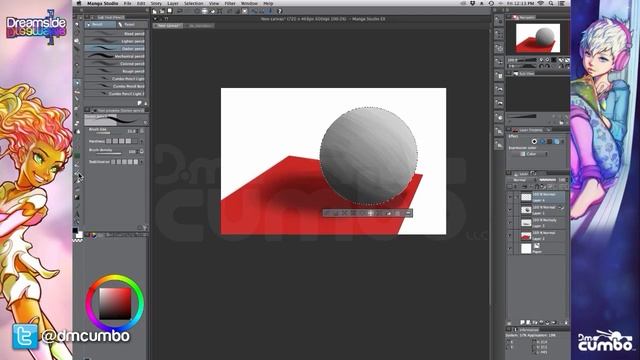Click Rotate left icon in Navigator
The image size is (640, 360).
pyautogui.click(x=542, y=66)
